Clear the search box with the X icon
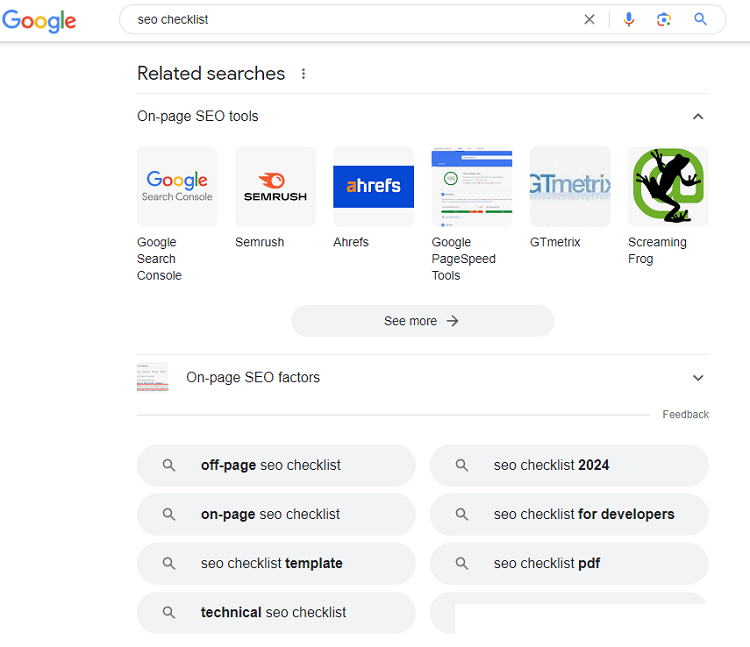Screen dimensions: 750x647 click(x=589, y=20)
